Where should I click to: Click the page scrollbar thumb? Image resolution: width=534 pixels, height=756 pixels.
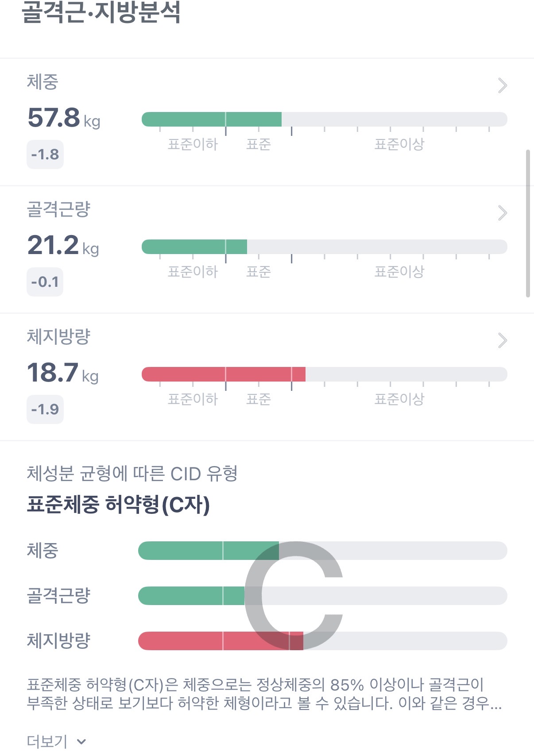coord(528,224)
